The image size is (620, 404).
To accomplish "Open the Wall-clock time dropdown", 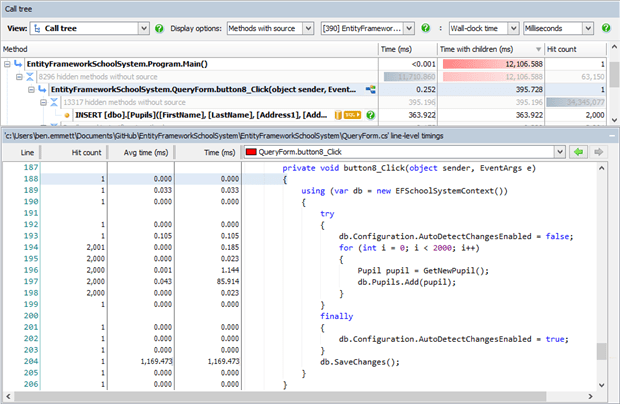I will pos(513,28).
